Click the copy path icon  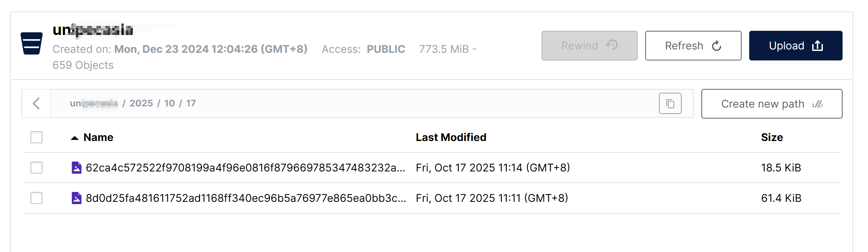click(670, 103)
